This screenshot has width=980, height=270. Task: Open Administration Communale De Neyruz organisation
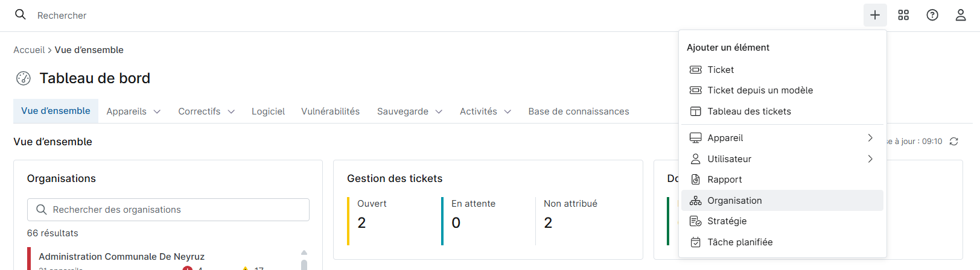tap(121, 257)
